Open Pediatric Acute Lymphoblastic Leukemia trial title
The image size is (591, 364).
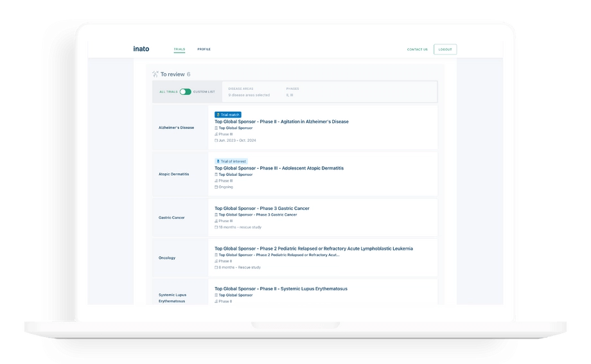(313, 248)
